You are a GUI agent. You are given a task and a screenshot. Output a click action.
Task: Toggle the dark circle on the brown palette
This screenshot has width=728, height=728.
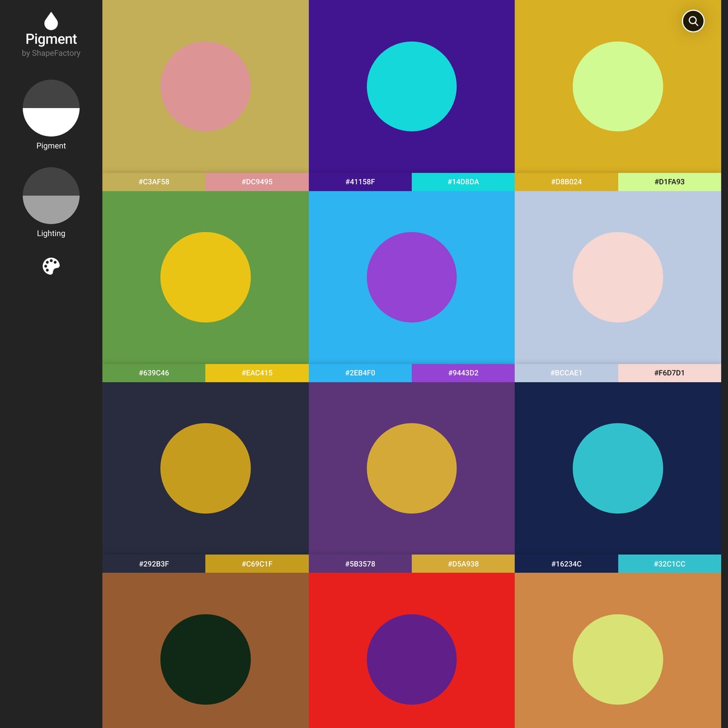205,659
